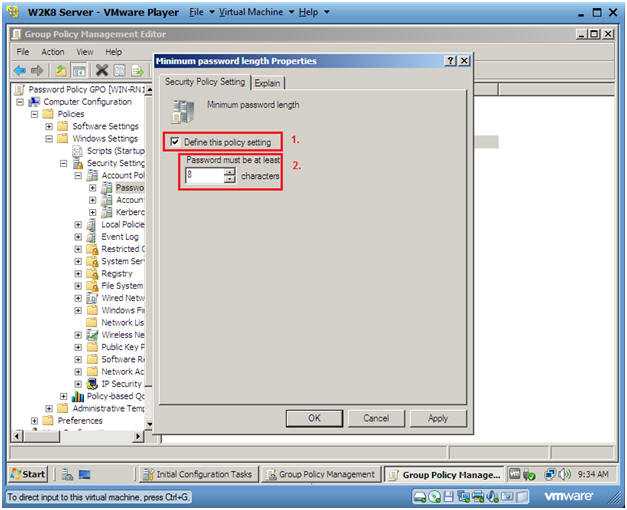The width and height of the screenshot is (627, 510).
Task: Click the Server Manager quick launch icon
Action: 67,475
